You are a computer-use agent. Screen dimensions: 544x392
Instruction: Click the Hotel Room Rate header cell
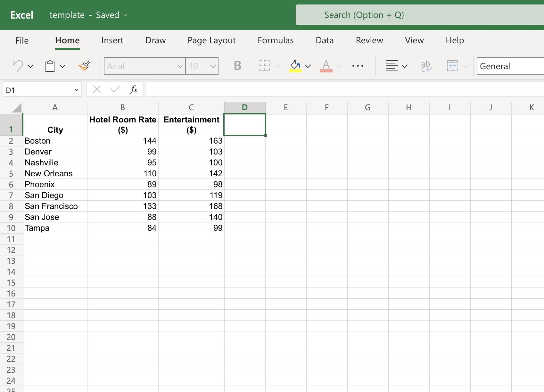pyautogui.click(x=123, y=125)
